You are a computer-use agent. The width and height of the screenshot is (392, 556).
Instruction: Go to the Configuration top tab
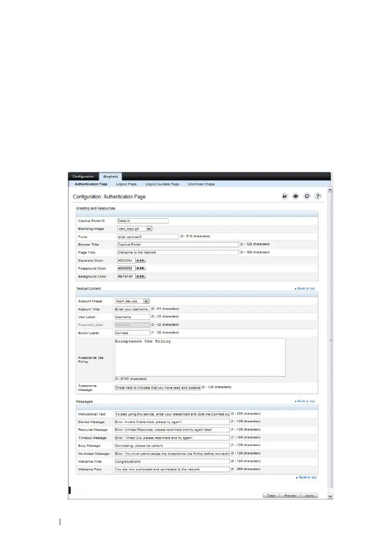84,177
